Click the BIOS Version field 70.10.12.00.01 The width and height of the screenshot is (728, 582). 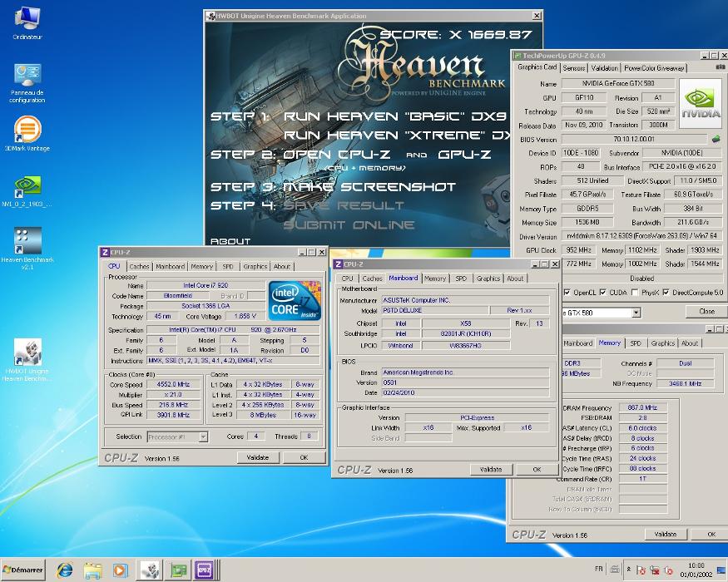click(x=634, y=139)
